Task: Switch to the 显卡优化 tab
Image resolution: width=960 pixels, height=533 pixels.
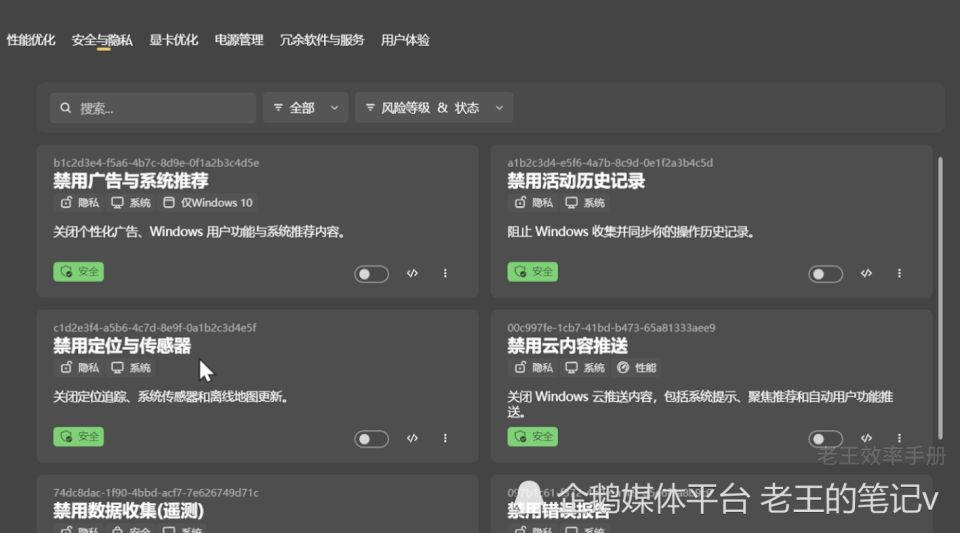Action: click(x=174, y=40)
